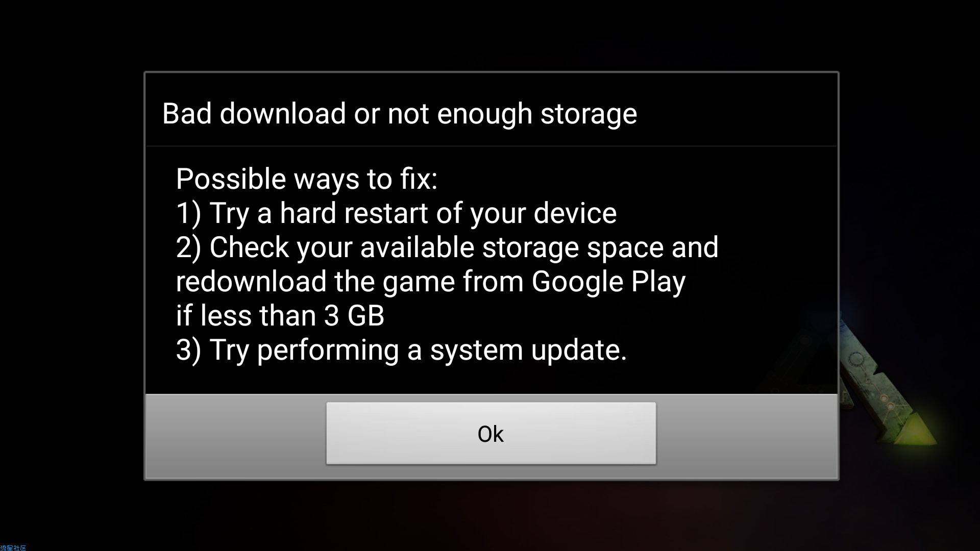
Task: Click the word 'storage' in the dialog title
Action: 589,114
